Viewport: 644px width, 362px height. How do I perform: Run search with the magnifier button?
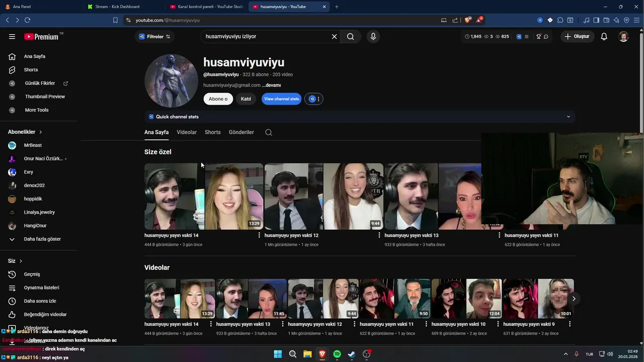tap(351, 37)
